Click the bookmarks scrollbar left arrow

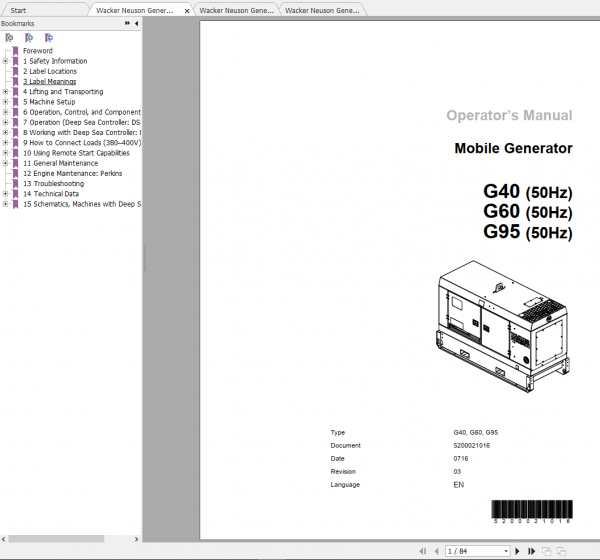pyautogui.click(x=3, y=539)
